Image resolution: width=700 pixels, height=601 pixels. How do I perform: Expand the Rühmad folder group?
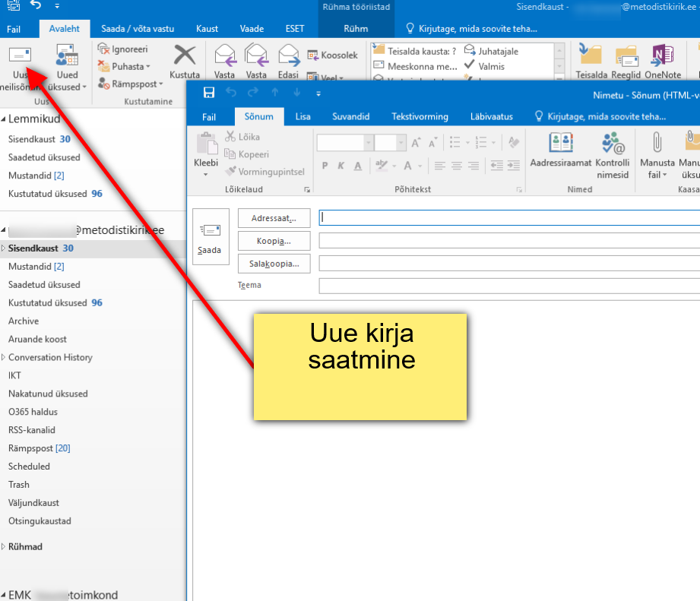coord(4,546)
